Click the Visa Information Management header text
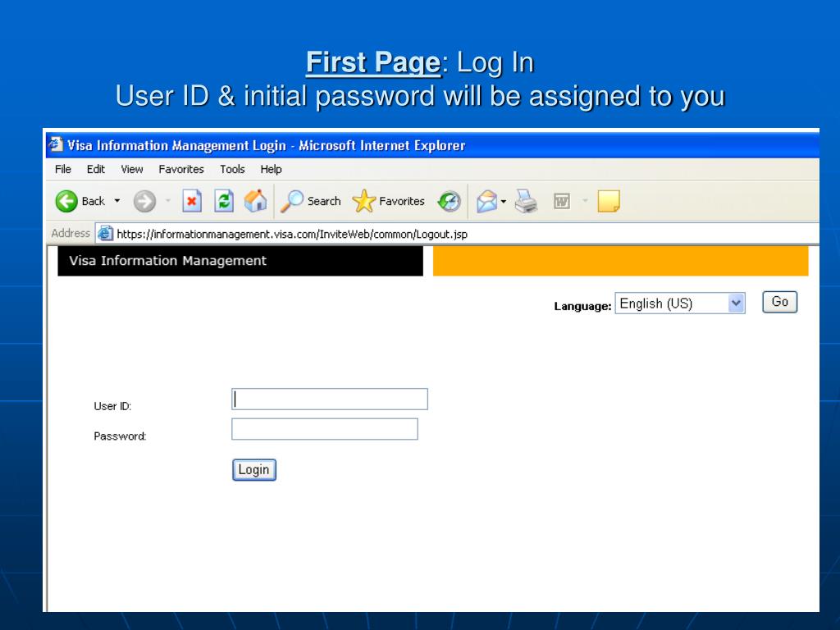 pyautogui.click(x=167, y=261)
